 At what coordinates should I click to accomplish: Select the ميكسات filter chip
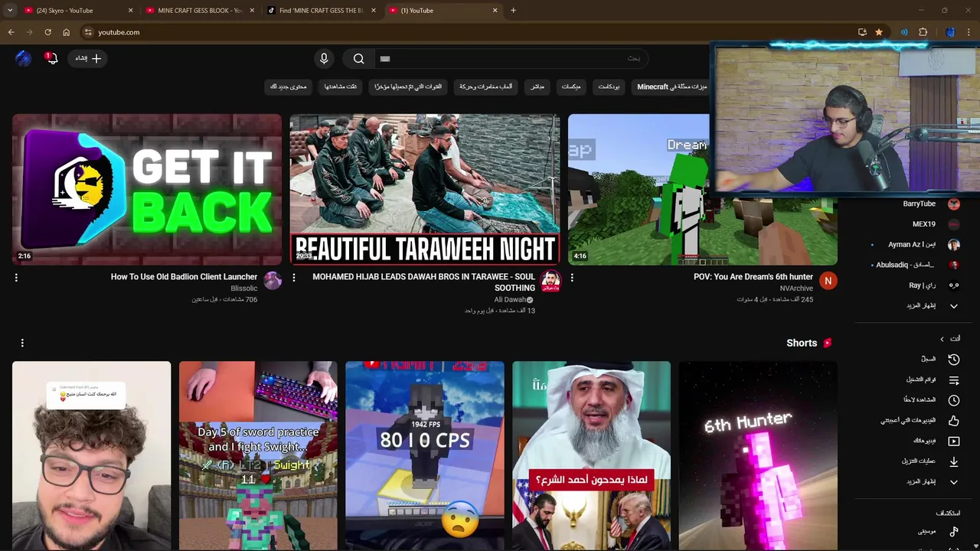571,86
